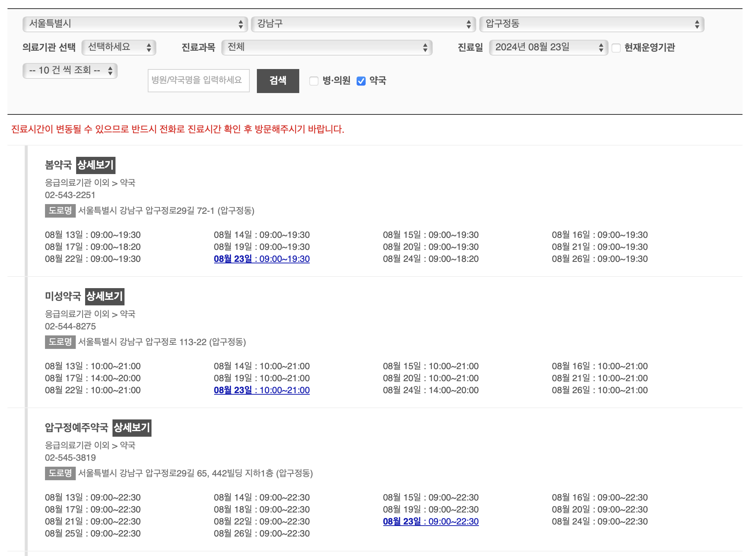Screen dimensions: 756x556
Task: Open 의료기관 선택 dropdown
Action: tap(119, 47)
